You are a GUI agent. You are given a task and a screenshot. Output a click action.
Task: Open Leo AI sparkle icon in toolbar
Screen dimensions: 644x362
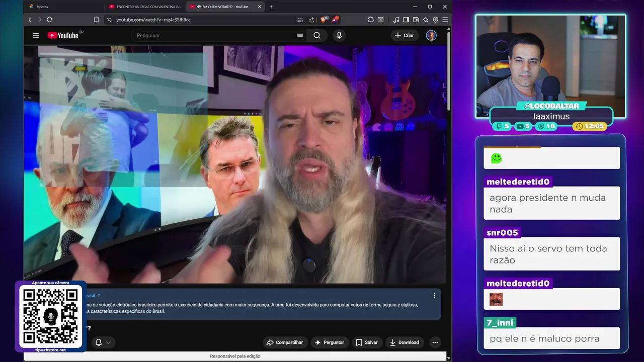tap(426, 20)
